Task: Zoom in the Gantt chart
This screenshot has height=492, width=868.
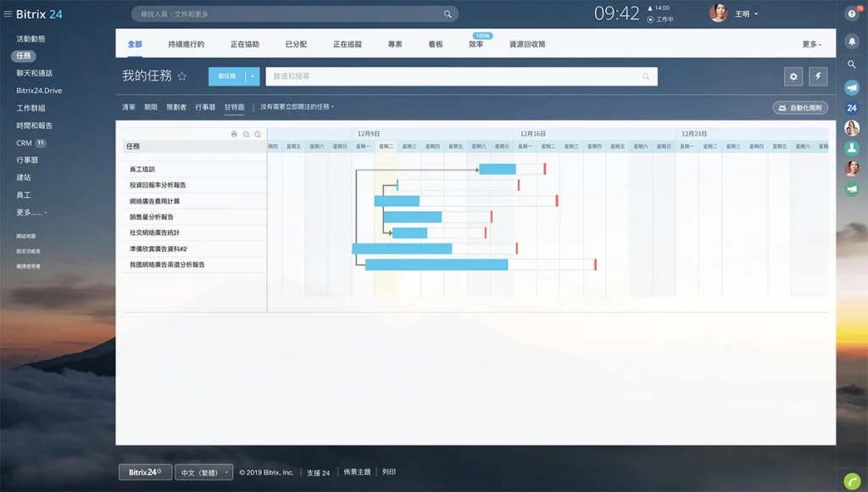Action: [x=246, y=134]
